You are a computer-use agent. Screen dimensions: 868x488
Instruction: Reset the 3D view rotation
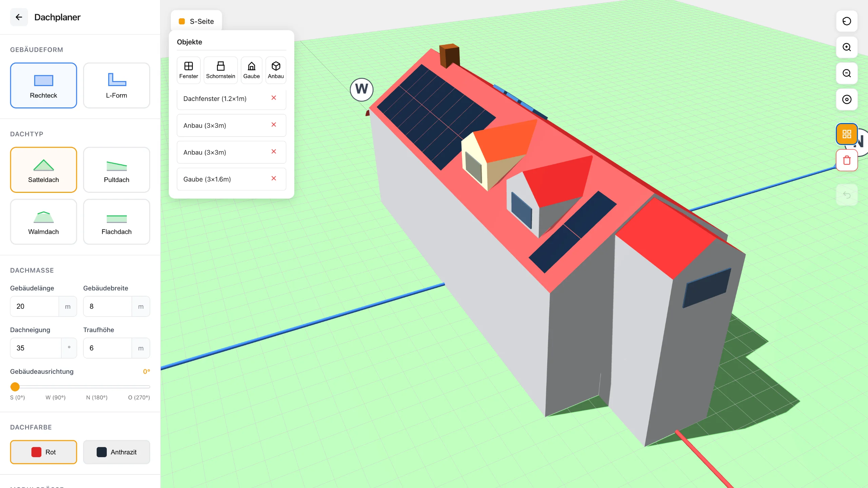coord(847,21)
